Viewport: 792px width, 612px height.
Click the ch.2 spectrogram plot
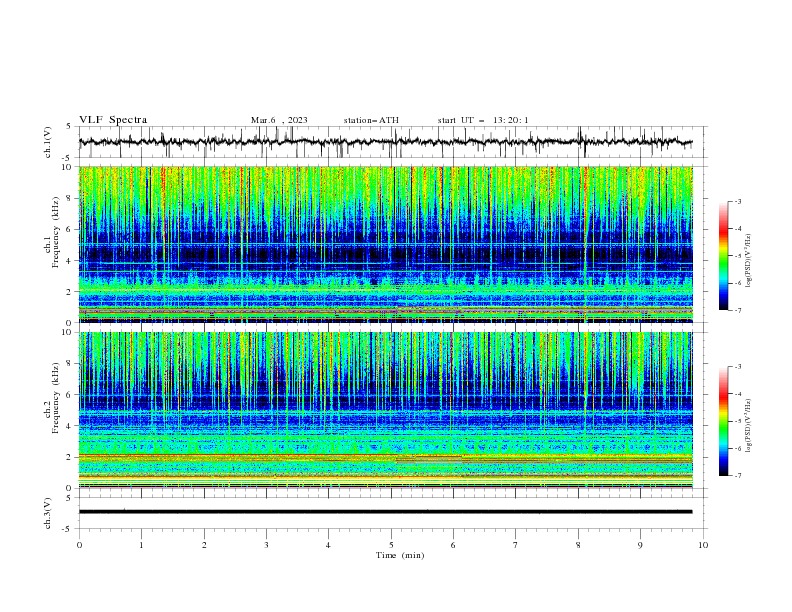[x=385, y=410]
